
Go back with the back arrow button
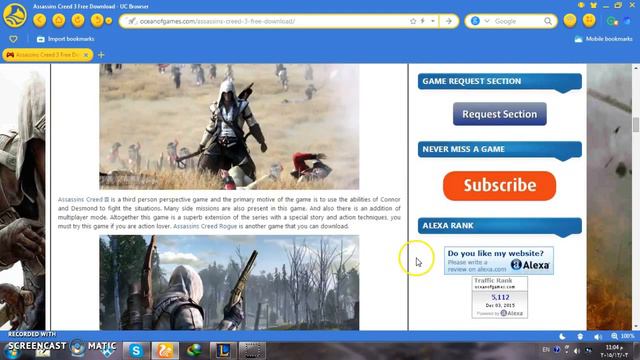coord(40,20)
